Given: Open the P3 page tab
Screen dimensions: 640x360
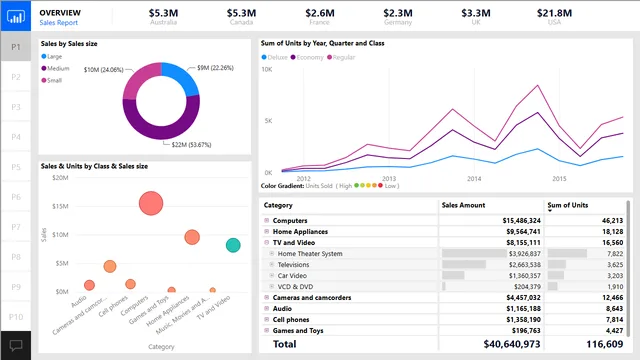Looking at the screenshot, I should (16, 107).
